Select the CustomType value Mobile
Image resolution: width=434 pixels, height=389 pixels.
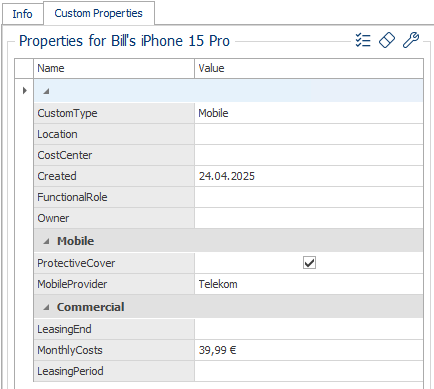[213, 113]
